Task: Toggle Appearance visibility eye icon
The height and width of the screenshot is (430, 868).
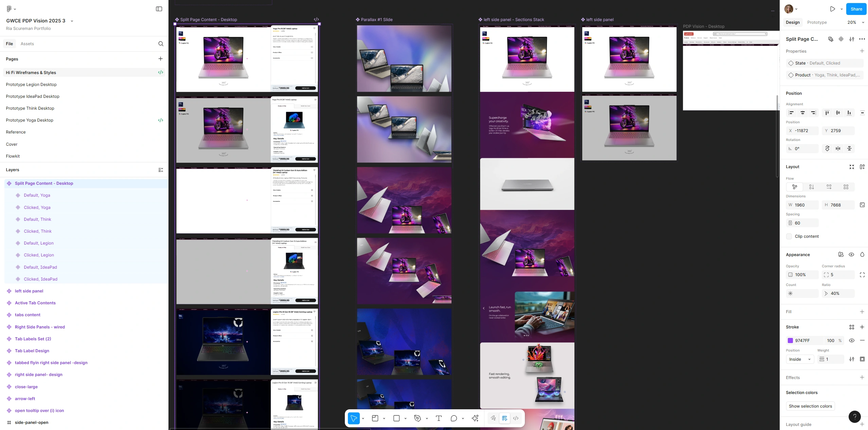Action: pos(851,254)
